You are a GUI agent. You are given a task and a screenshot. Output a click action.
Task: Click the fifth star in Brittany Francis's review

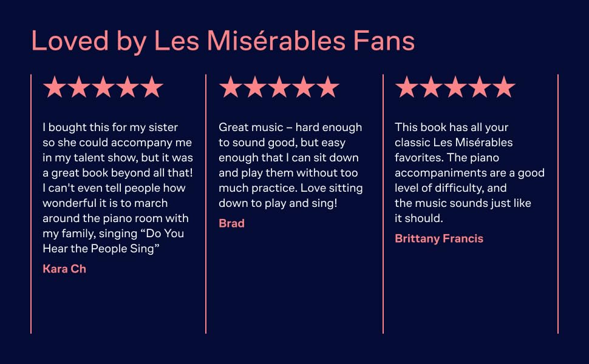(504, 87)
